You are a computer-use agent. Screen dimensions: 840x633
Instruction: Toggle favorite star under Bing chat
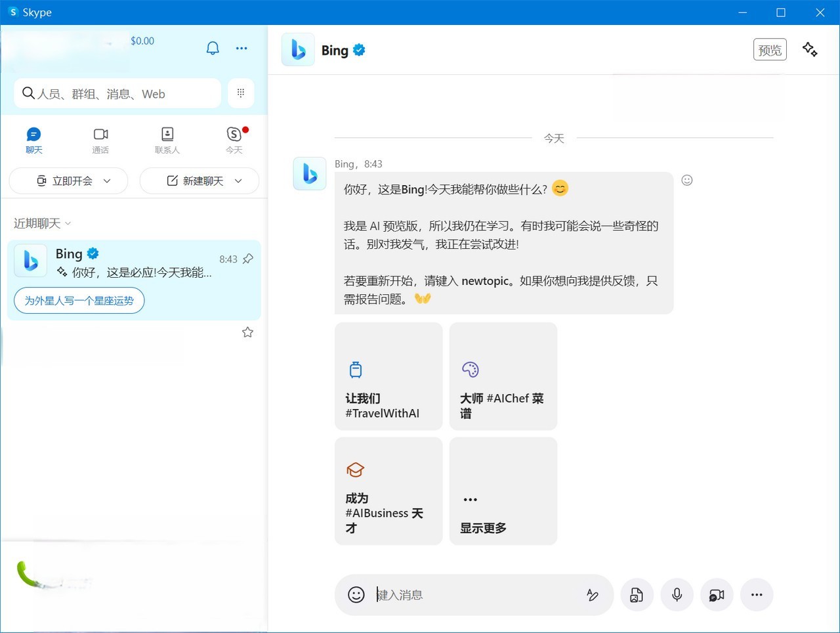click(x=247, y=332)
